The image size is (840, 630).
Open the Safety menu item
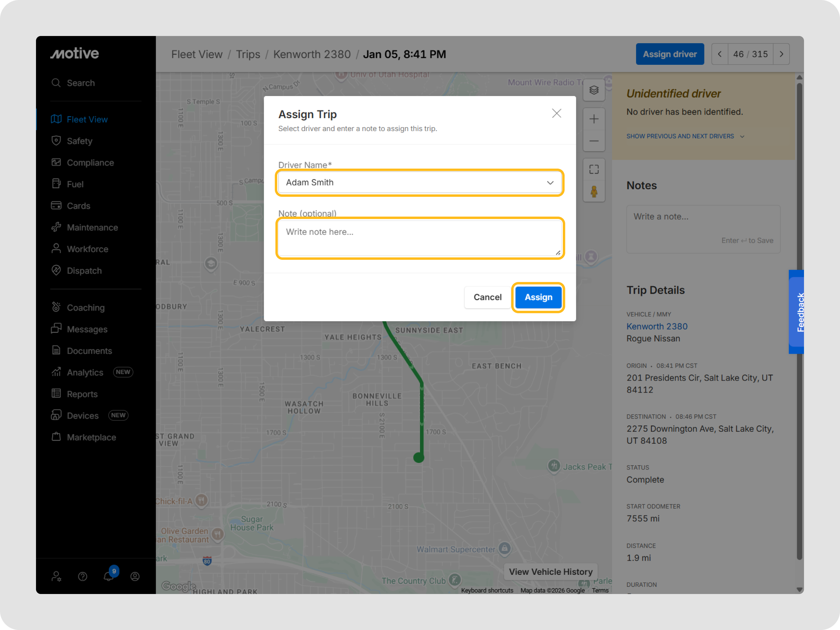tap(79, 141)
